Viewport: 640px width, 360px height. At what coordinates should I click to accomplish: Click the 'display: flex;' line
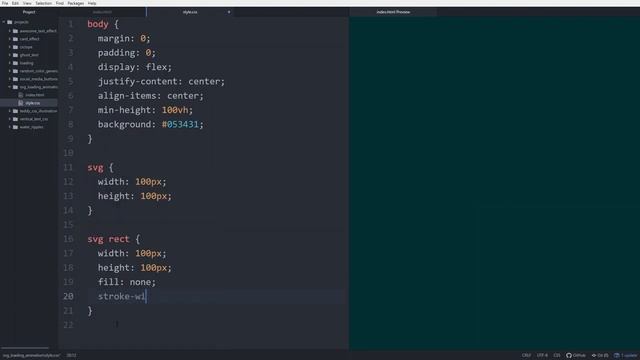[135, 67]
